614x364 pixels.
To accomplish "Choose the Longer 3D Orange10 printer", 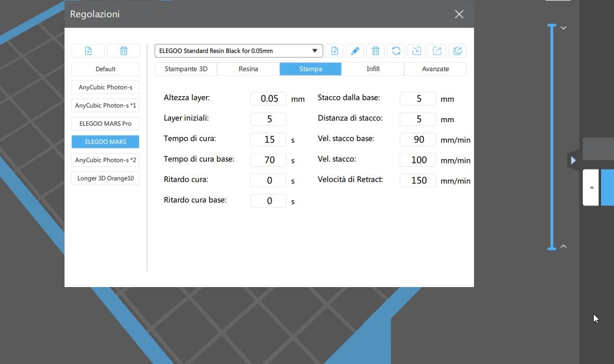I will pyautogui.click(x=105, y=178).
